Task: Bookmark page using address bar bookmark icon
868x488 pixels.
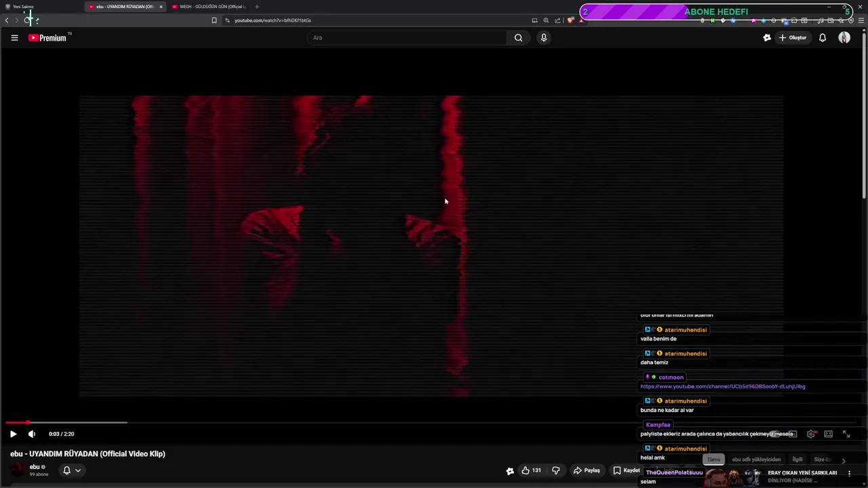Action: tap(214, 20)
